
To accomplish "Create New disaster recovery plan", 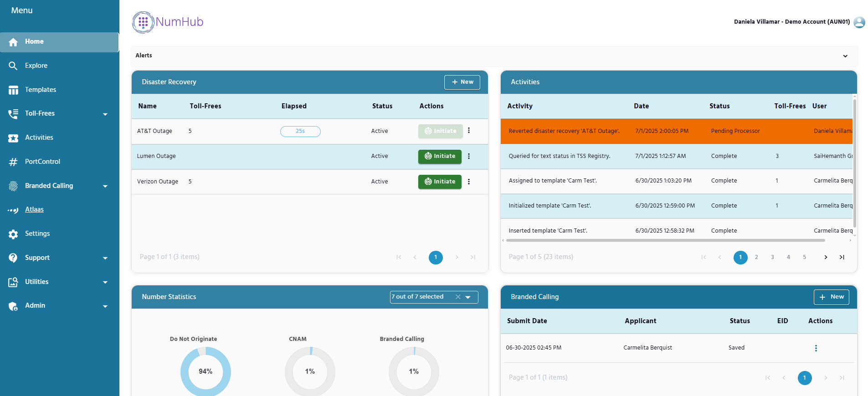I will pyautogui.click(x=462, y=82).
